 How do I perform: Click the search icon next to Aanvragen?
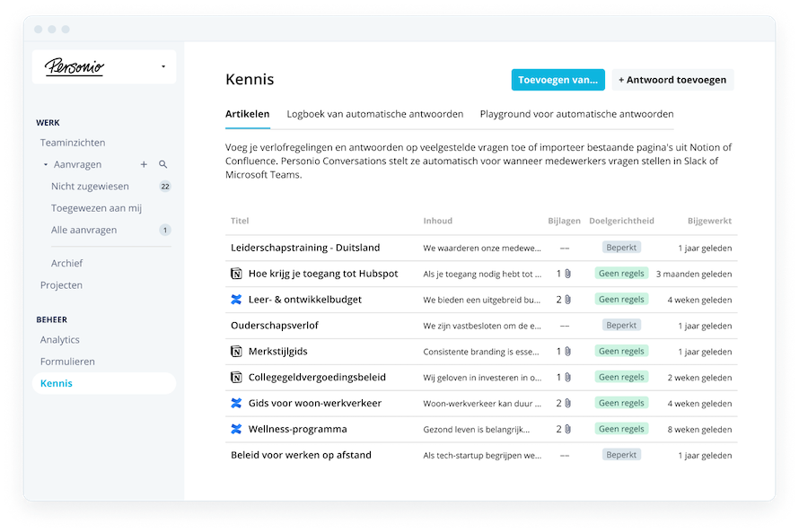coord(163,164)
